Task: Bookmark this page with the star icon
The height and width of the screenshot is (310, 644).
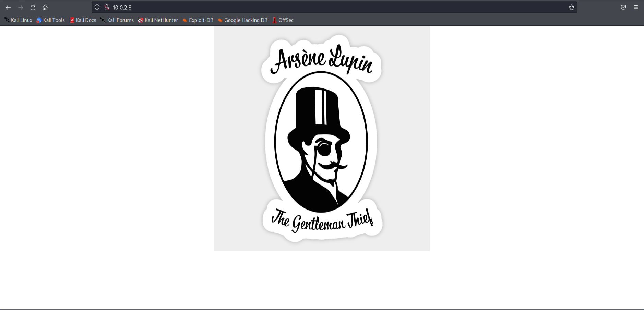Action: [x=571, y=8]
